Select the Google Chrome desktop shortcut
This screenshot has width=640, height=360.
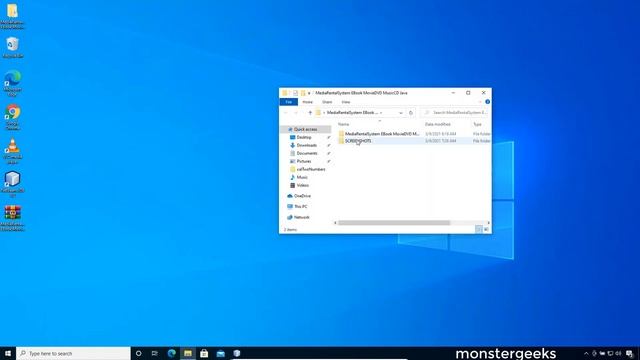13,117
